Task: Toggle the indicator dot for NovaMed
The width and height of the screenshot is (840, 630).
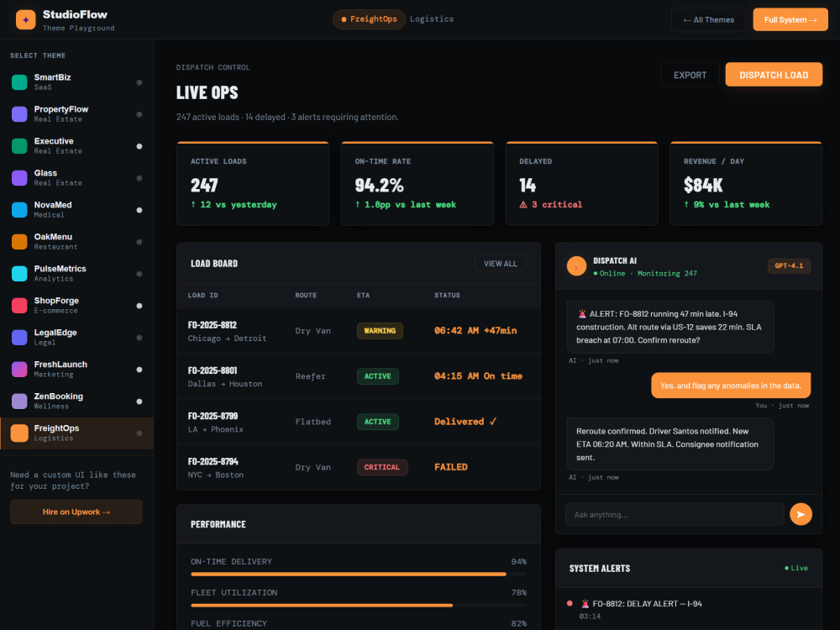Action: pyautogui.click(x=139, y=210)
